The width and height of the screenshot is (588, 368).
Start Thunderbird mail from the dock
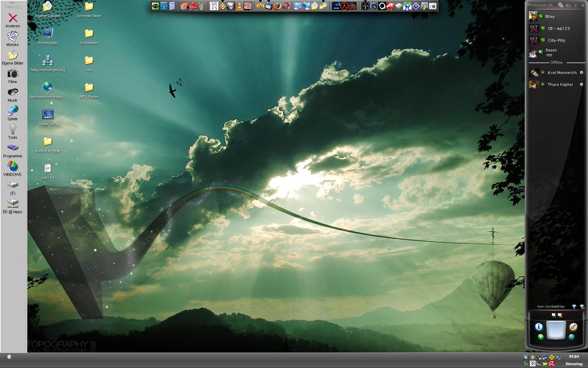click(x=268, y=6)
